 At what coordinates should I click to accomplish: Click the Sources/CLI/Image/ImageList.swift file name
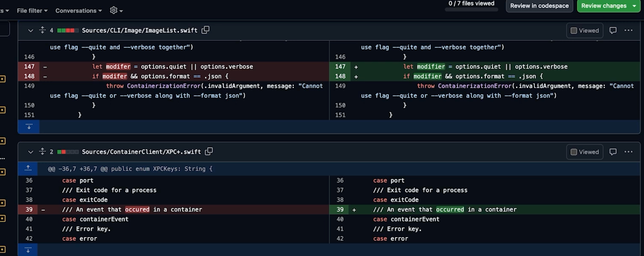click(139, 31)
